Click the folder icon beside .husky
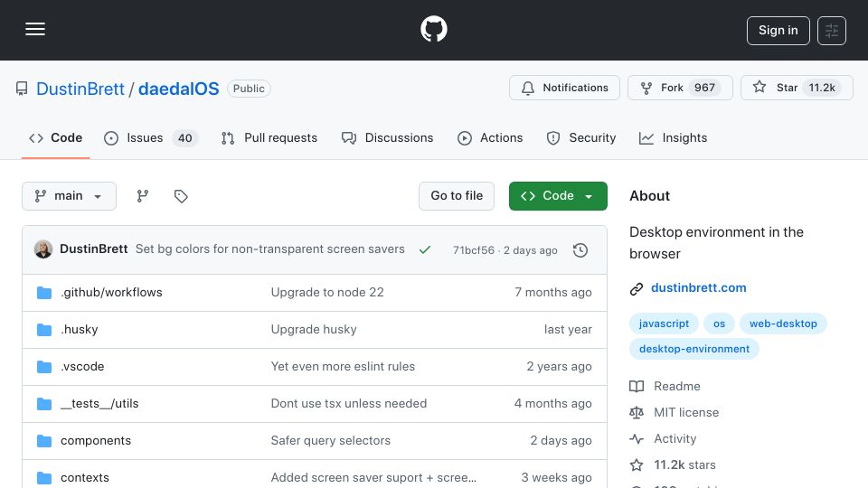The image size is (868, 488). coord(44,330)
